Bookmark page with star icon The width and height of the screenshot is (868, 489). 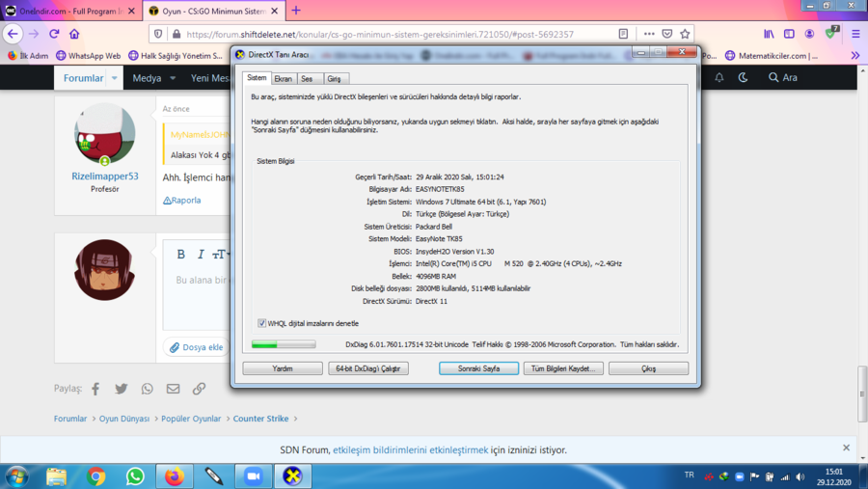pos(685,34)
